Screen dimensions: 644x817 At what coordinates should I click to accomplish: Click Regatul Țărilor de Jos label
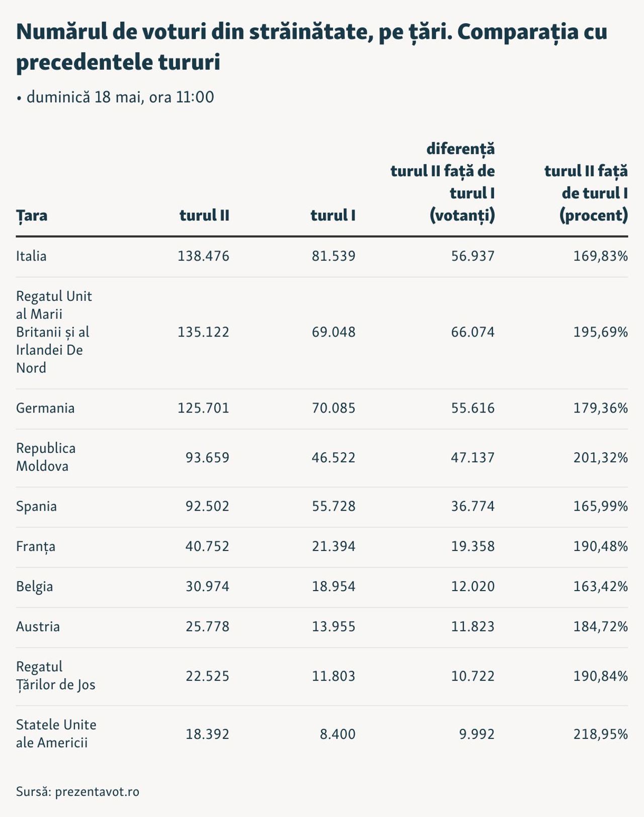(56, 676)
